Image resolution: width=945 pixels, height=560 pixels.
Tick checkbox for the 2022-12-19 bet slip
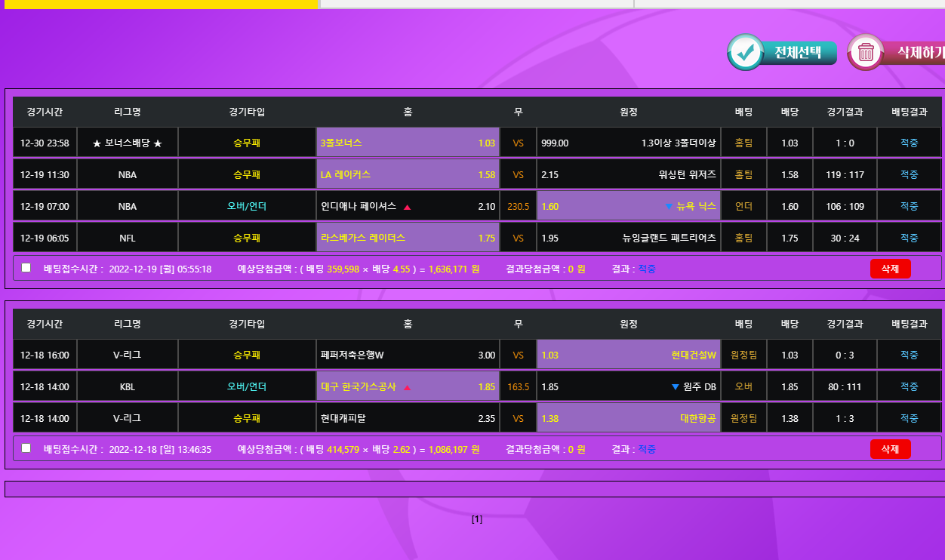point(26,267)
